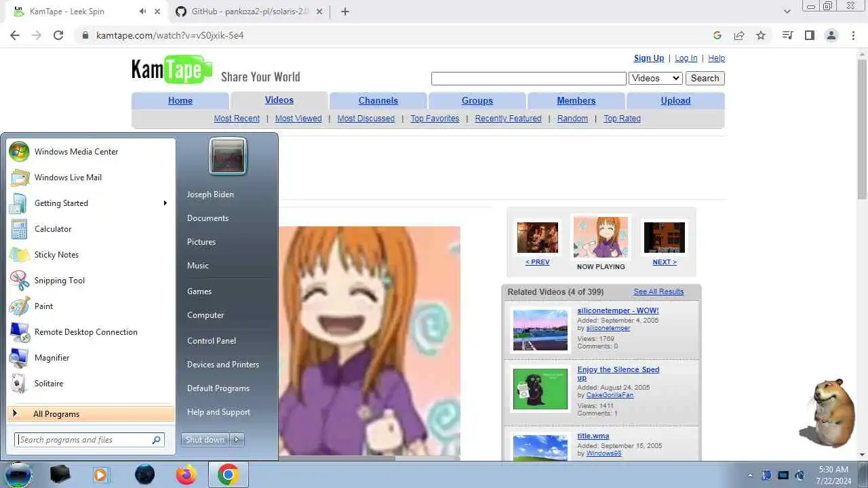Click the KamTape logo
This screenshot has width=868, height=488.
click(x=172, y=70)
